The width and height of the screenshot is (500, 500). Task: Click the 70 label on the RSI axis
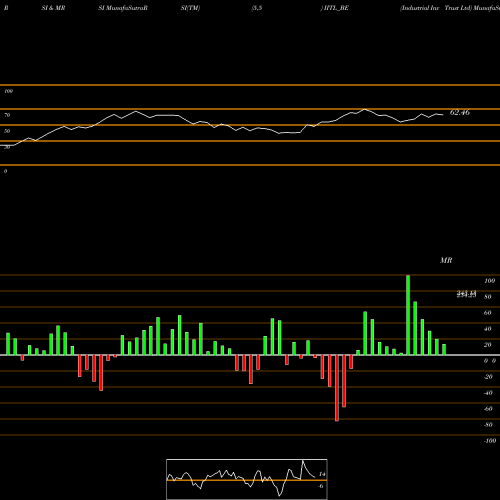pos(7,115)
